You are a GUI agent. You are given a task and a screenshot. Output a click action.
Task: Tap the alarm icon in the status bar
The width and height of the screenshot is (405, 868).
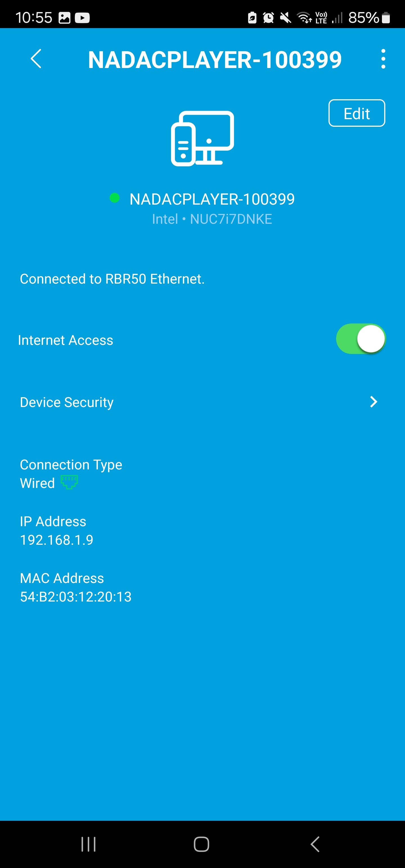[x=268, y=17]
